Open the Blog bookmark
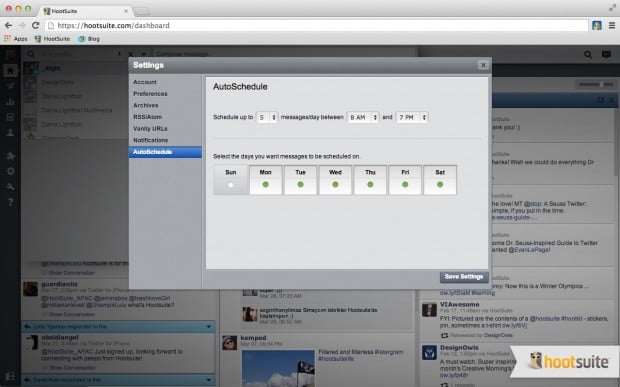 pos(89,39)
